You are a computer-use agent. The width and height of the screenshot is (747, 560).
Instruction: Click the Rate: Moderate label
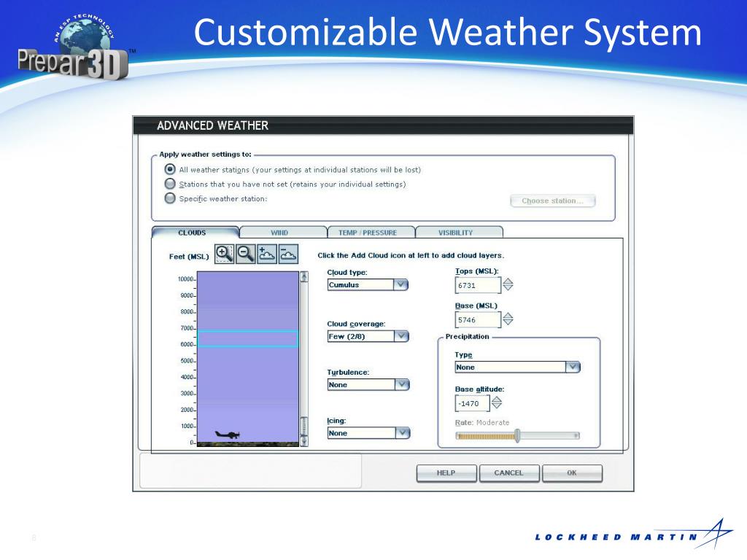coord(482,422)
